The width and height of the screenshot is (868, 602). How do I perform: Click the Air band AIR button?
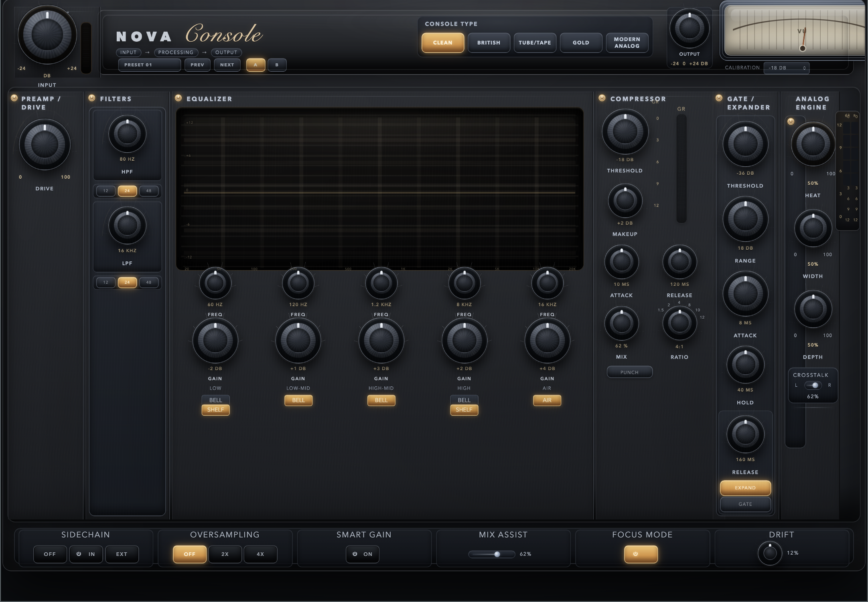(547, 400)
